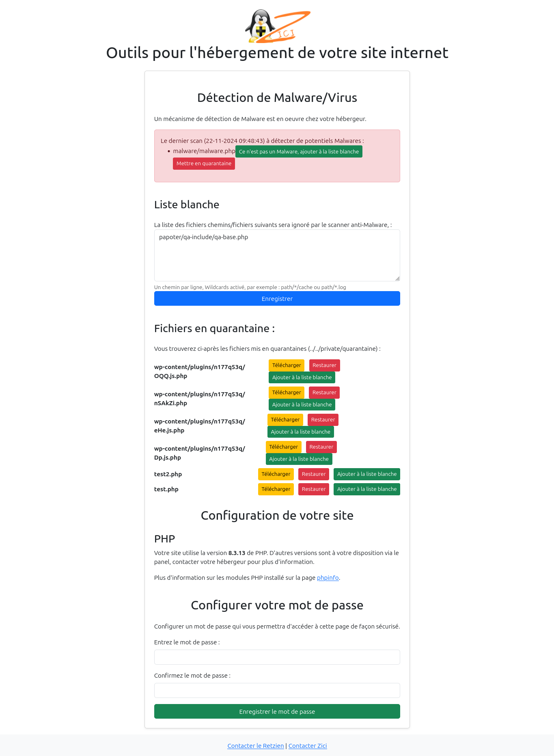Viewport: 554px width, 756px height.
Task: Restore the test2.php file
Action: coord(313,474)
